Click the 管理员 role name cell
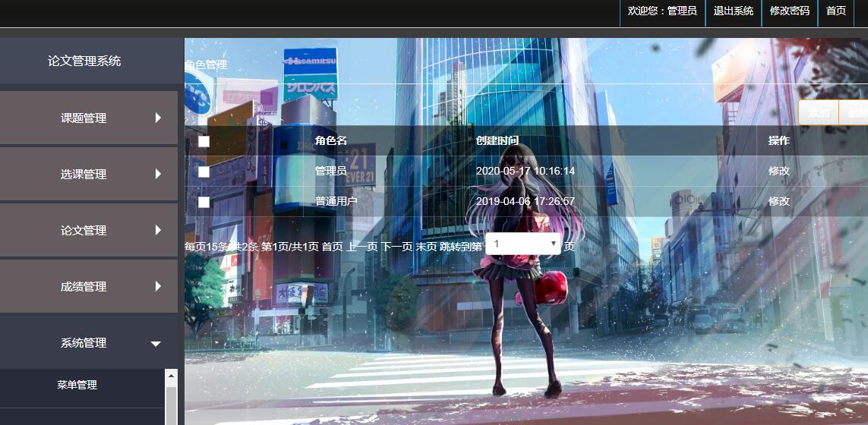This screenshot has height=425, width=868. 331,171
